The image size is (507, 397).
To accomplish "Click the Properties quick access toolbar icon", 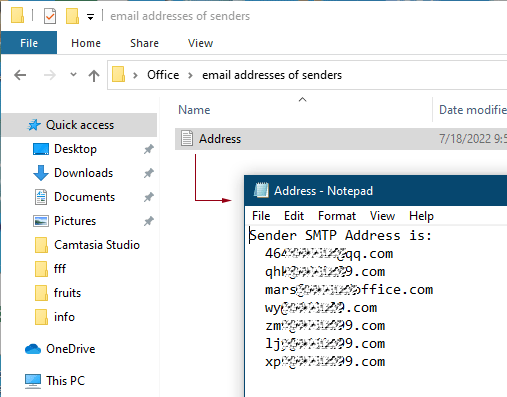I will (x=50, y=16).
